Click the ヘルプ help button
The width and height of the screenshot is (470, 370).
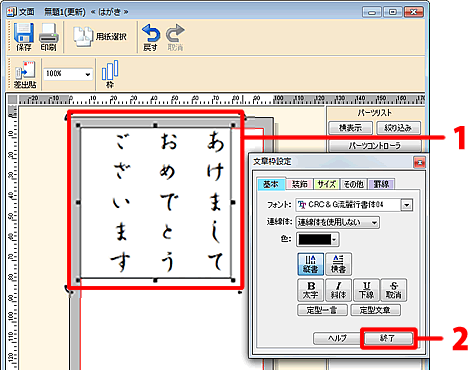tap(337, 338)
